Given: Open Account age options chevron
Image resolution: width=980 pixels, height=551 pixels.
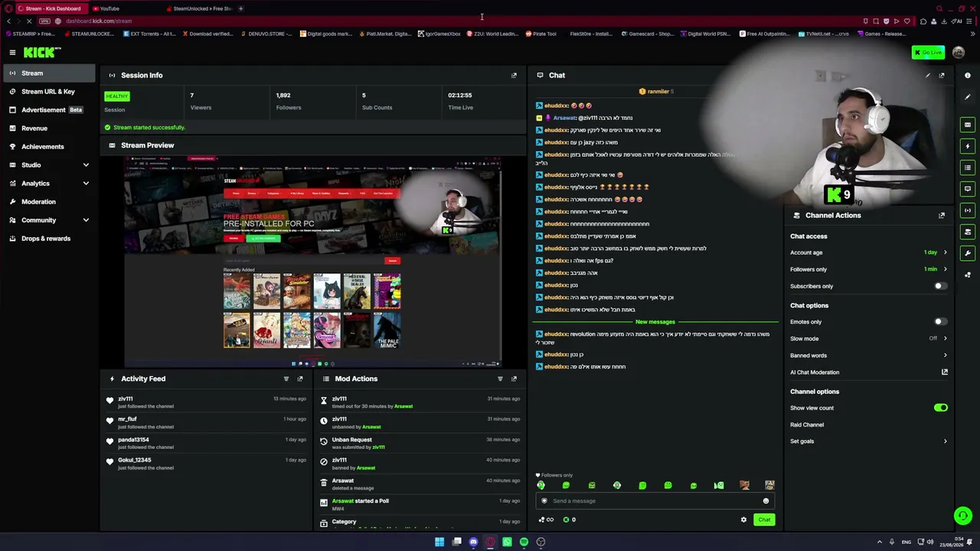Looking at the screenshot, I should 945,253.
